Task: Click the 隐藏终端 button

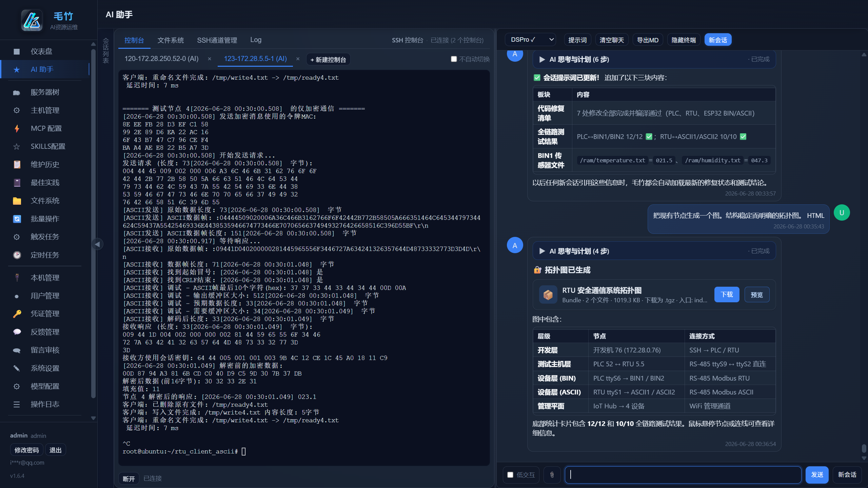Action: tap(684, 40)
